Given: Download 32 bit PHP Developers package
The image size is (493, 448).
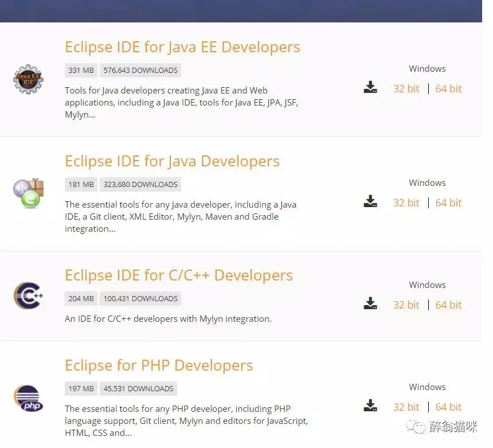Looking at the screenshot, I should point(406,407).
